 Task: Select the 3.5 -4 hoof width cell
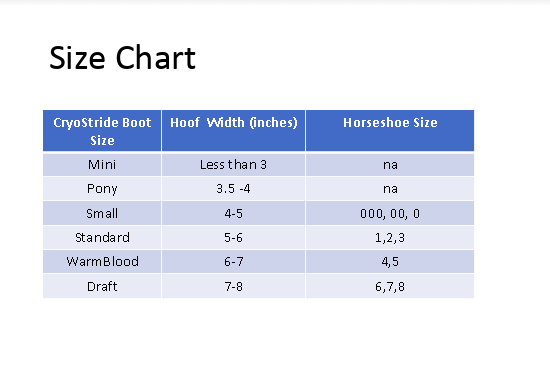[x=234, y=189]
